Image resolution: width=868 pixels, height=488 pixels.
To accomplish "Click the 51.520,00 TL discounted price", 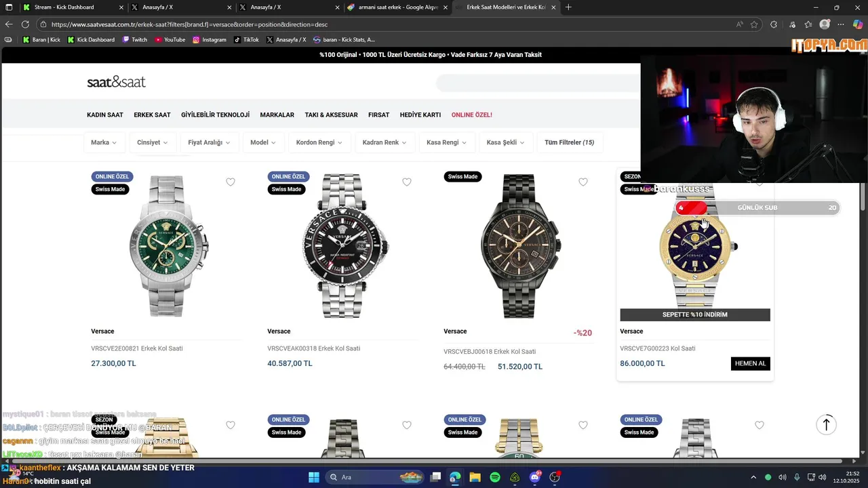I will pyautogui.click(x=520, y=367).
